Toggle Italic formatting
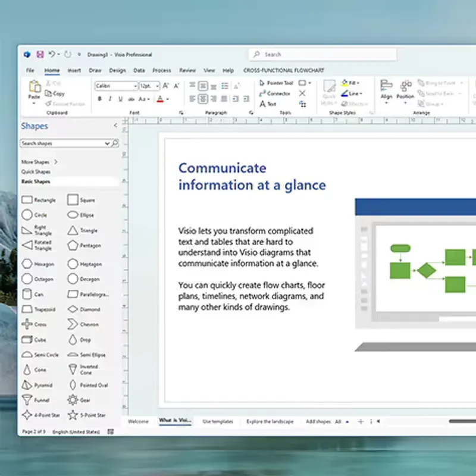This screenshot has height=476, width=476. tap(110, 99)
